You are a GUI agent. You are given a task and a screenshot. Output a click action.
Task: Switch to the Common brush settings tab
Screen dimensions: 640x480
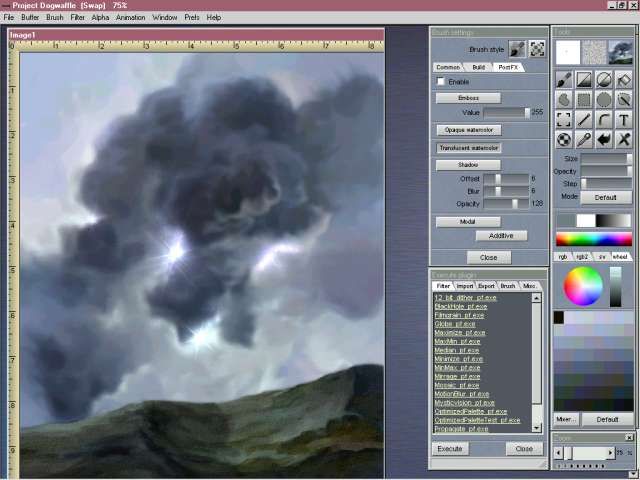448,67
